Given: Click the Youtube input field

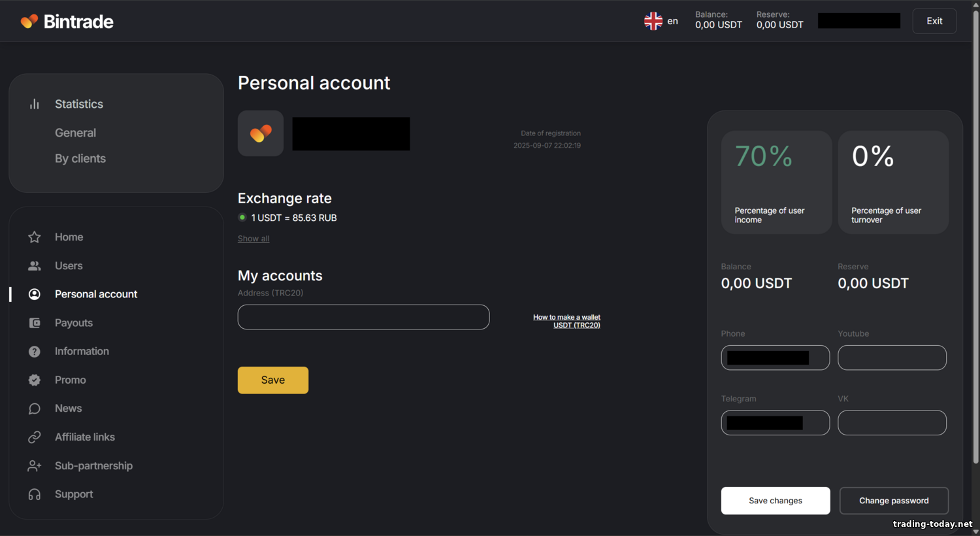Looking at the screenshot, I should point(892,358).
